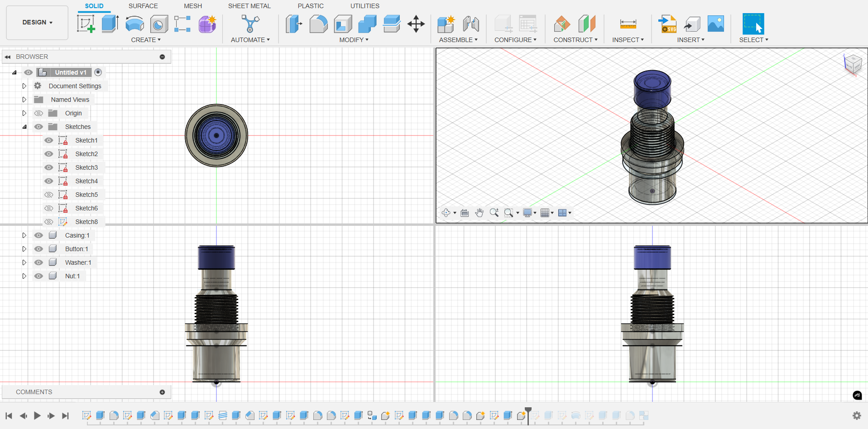Expand the Button:1 component
The width and height of the screenshot is (868, 429).
[24, 249]
